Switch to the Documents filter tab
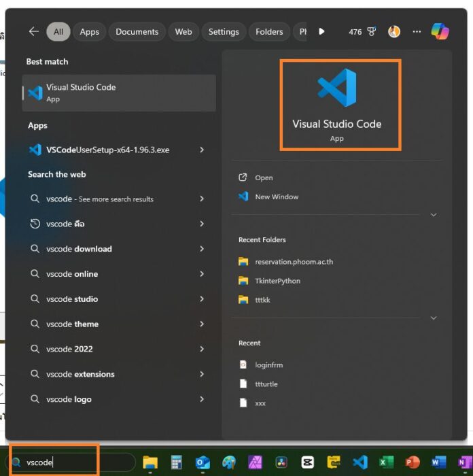The image size is (473, 476). [x=137, y=31]
